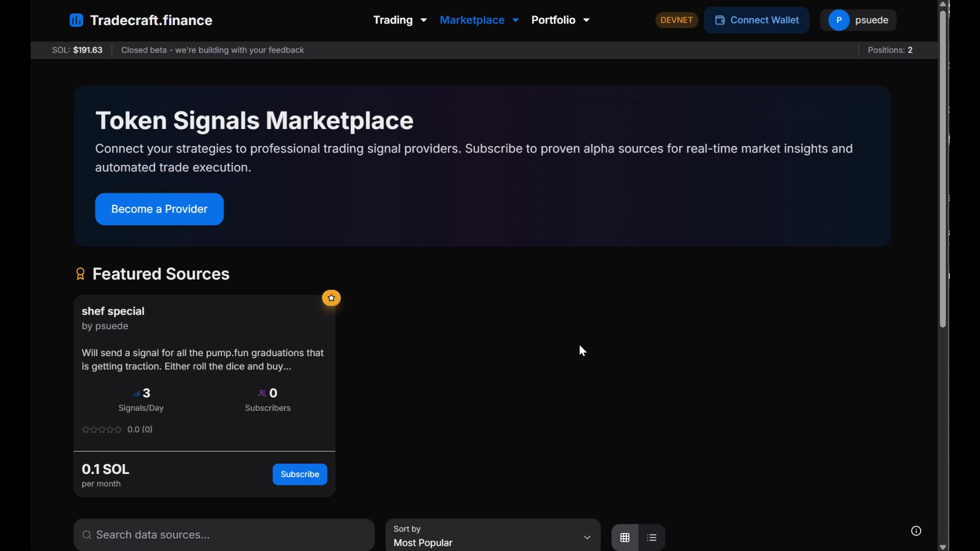Switch to grid view layout
This screenshot has width=980, height=551.
625,537
